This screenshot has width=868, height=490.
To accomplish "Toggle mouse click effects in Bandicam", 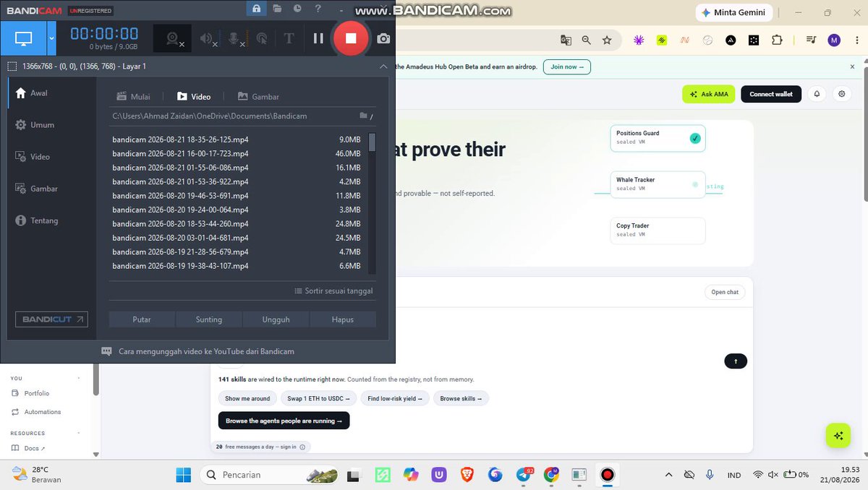I will (261, 39).
